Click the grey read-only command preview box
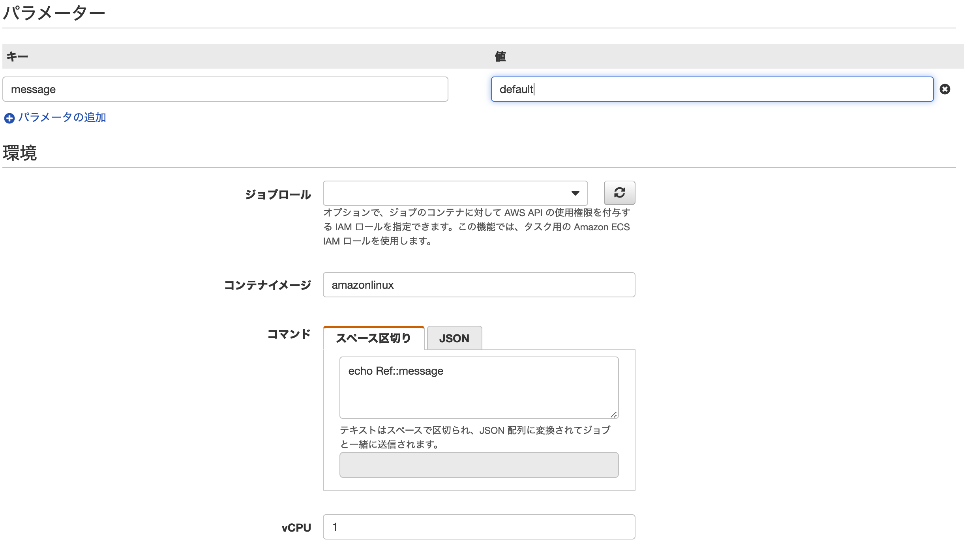 [478, 465]
